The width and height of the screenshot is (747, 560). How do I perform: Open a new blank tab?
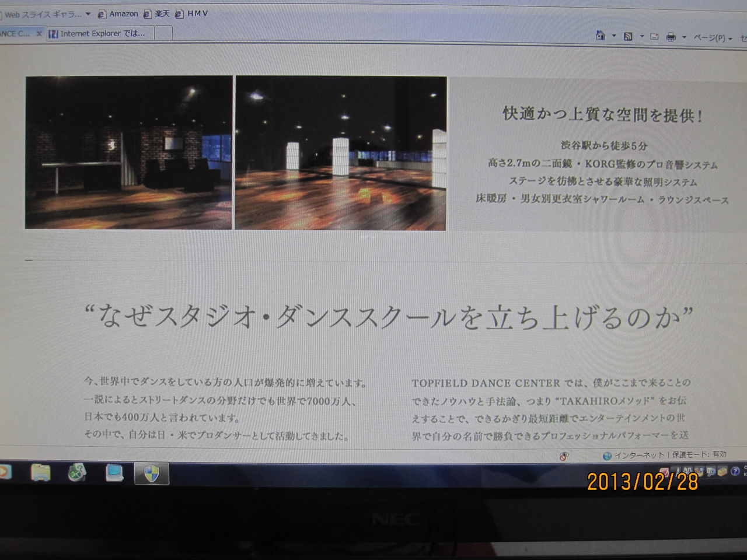click(x=163, y=33)
